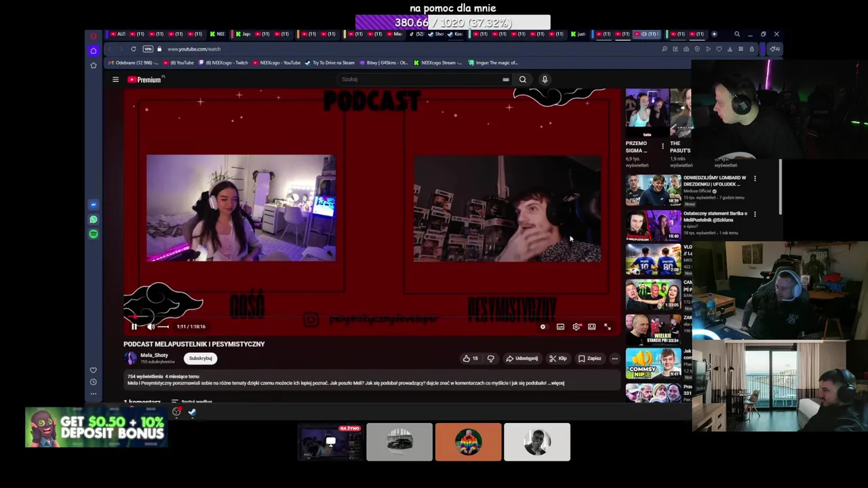Open history clock icon in Opera sidebar
The height and width of the screenshot is (488, 868).
tap(94, 382)
